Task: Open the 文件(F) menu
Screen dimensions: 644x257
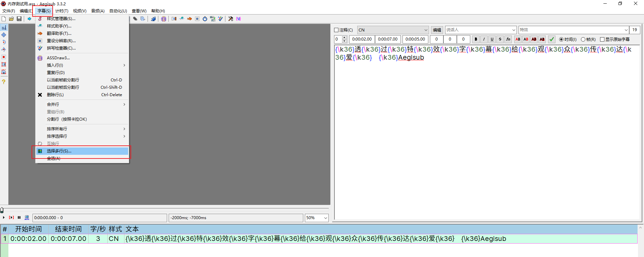Action: click(x=9, y=11)
